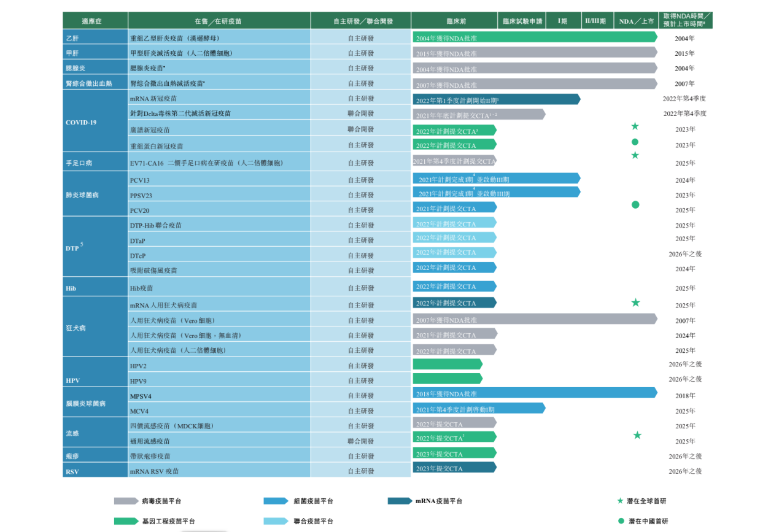Click the 帶狀疱疹疫苗 vaccine name
The width and height of the screenshot is (779, 532).
tap(150, 456)
